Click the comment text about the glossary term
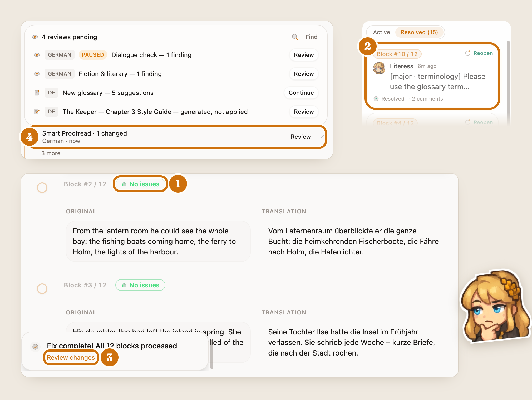This screenshot has width=532, height=400. 437,82
